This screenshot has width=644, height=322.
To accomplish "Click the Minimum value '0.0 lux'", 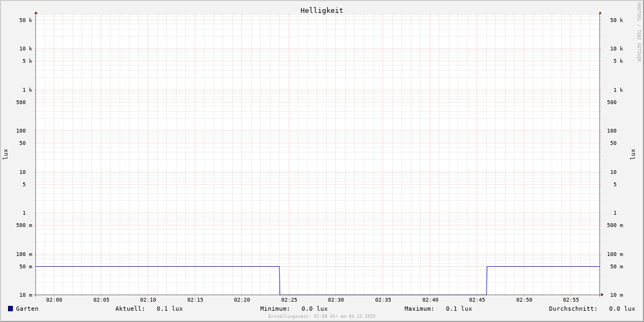I will (x=314, y=309).
